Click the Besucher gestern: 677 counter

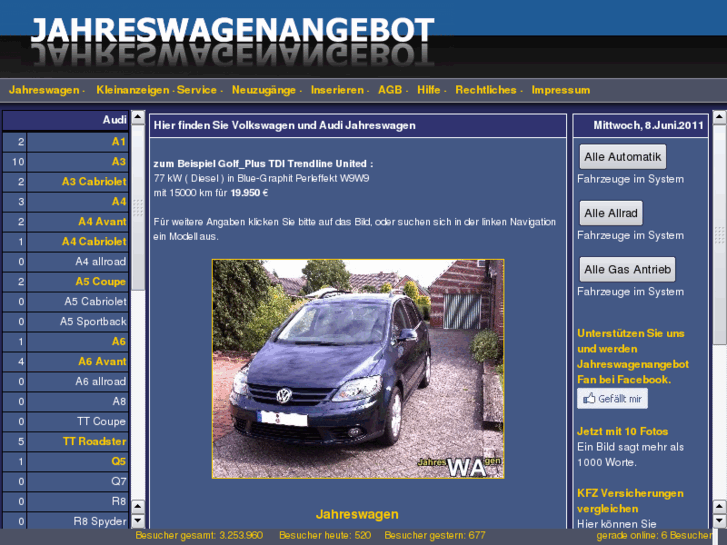435,536
